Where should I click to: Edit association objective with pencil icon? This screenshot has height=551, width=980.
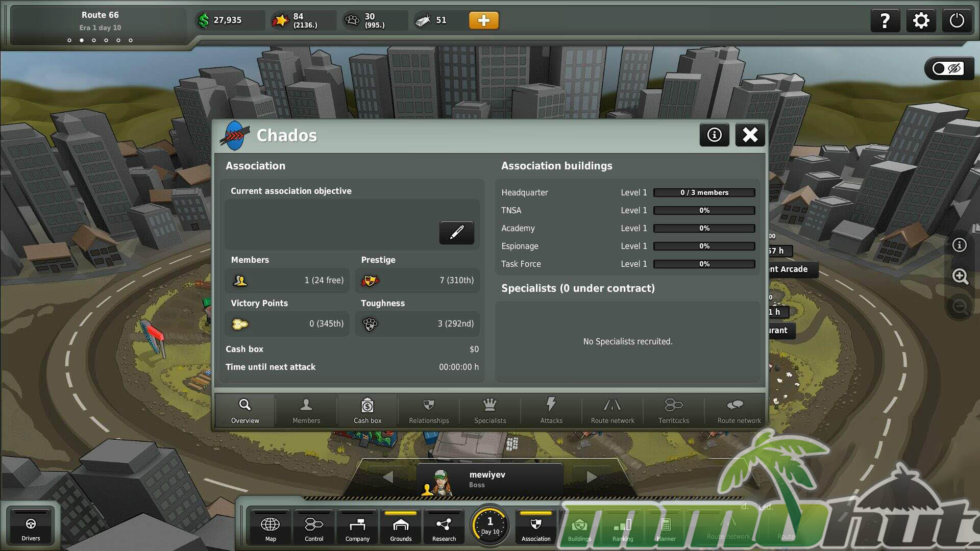point(456,233)
